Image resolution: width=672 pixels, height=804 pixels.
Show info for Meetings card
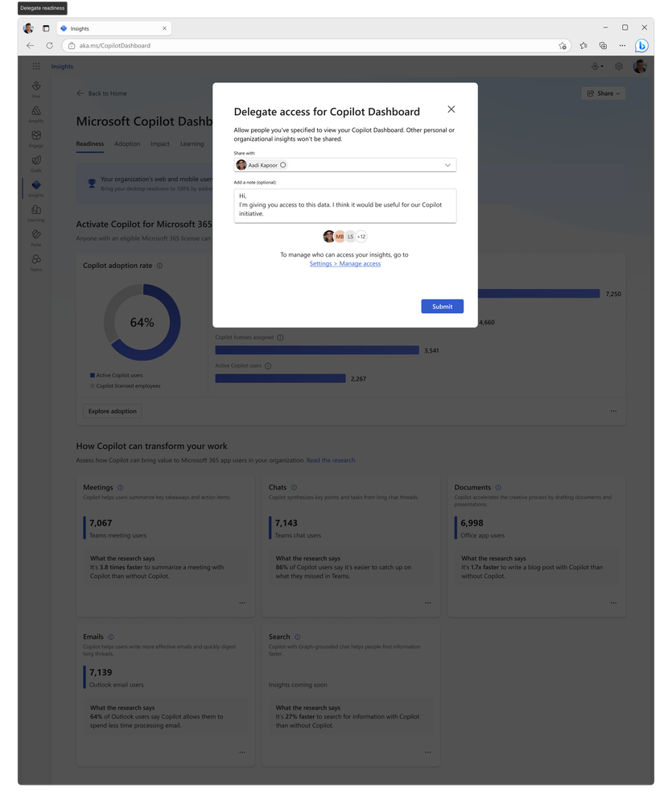(120, 488)
